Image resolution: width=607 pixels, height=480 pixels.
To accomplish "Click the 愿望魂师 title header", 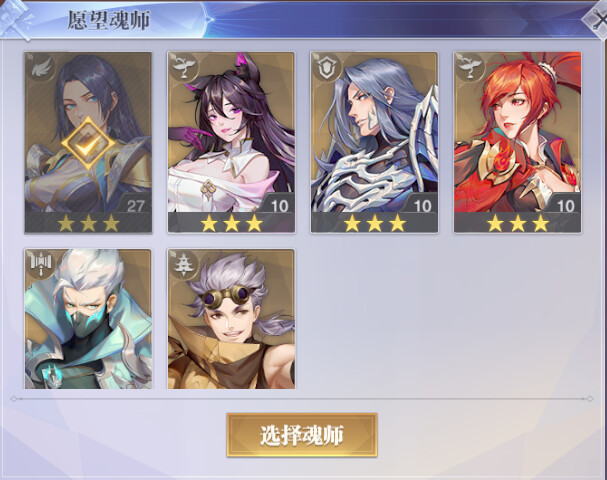I will point(109,21).
